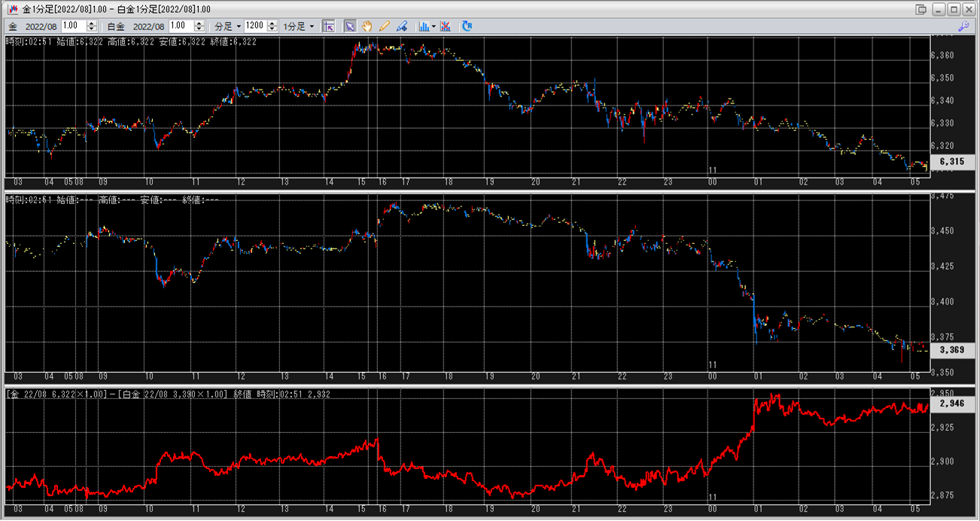Click the 1200 bar count field
980x521 pixels.
coord(254,26)
